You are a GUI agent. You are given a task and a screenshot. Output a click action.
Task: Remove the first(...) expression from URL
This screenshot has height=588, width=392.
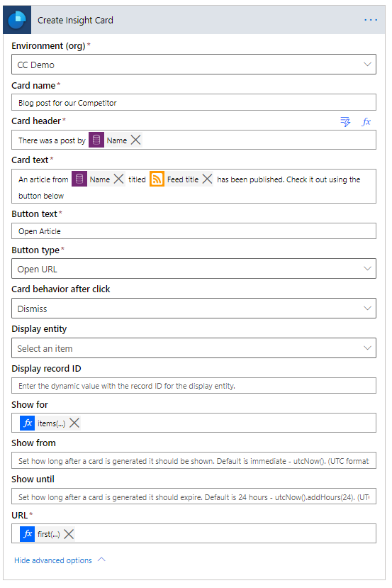tap(69, 534)
